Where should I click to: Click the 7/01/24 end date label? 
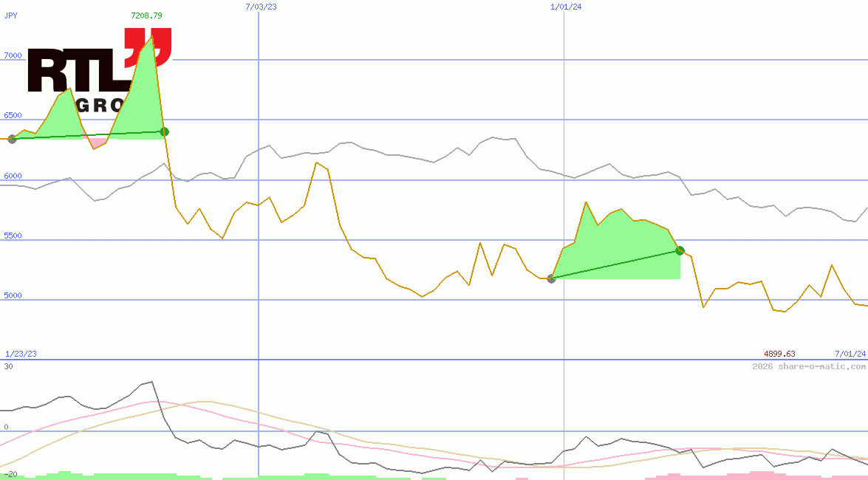pos(850,354)
